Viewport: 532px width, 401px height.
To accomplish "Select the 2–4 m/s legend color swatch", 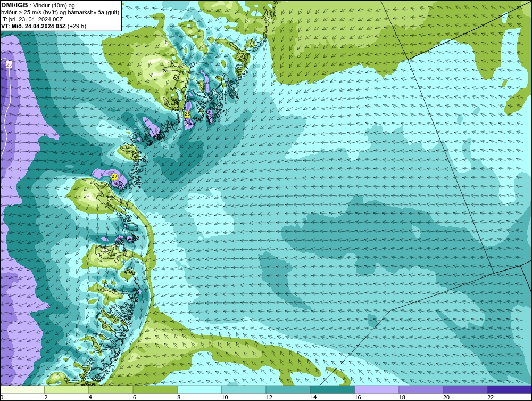I will (66, 389).
